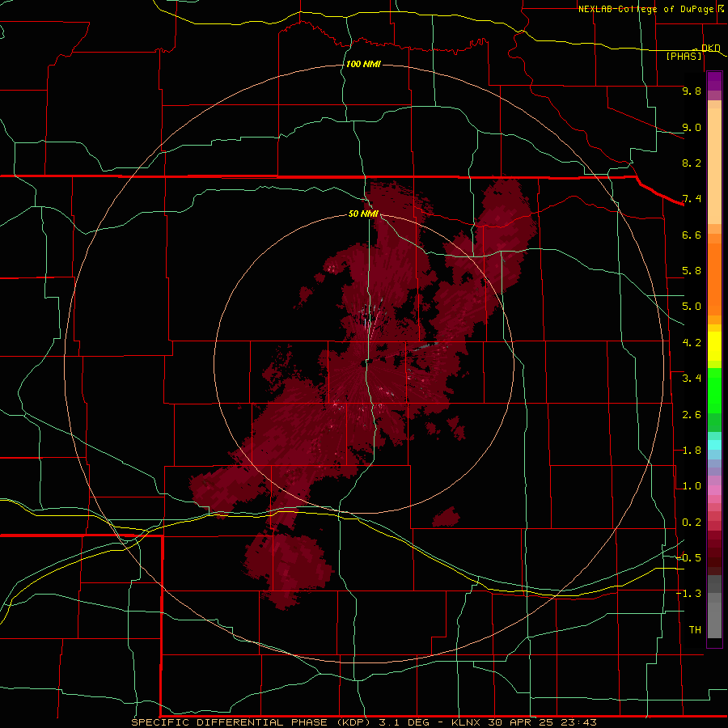Click the 7.4 legend value
This screenshot has width=728, height=728.
[x=692, y=199]
